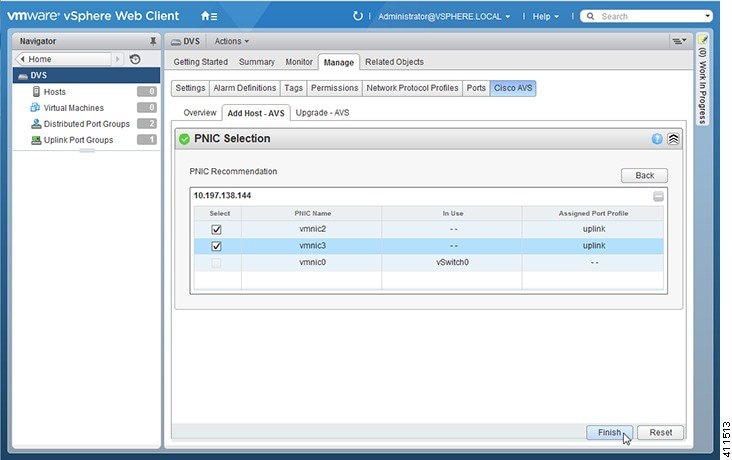Switch to the Getting Started tab
The image size is (732, 460).
[201, 62]
